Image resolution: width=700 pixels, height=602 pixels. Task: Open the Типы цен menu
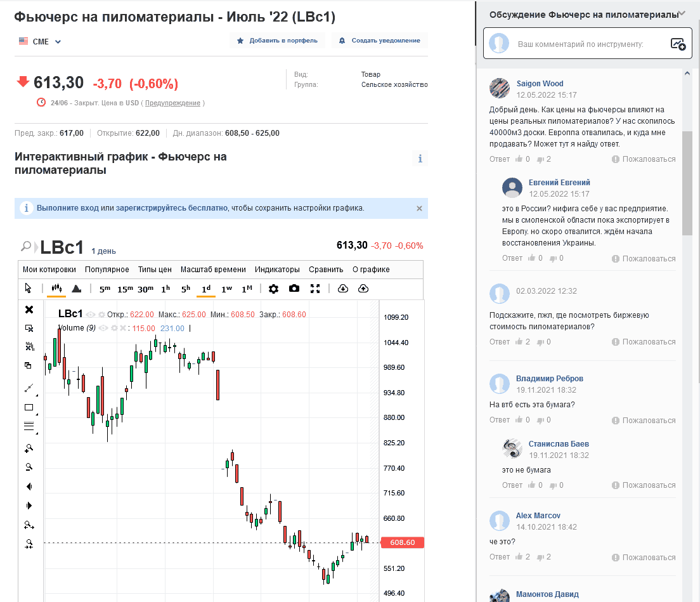pyautogui.click(x=155, y=269)
